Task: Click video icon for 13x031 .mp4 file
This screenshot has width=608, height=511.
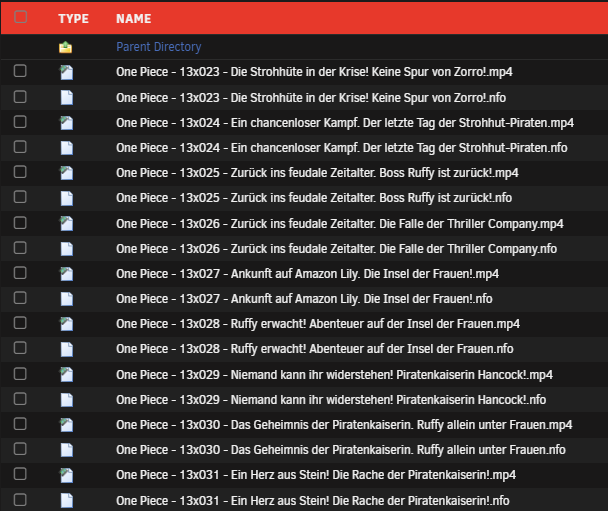Action: (x=66, y=475)
